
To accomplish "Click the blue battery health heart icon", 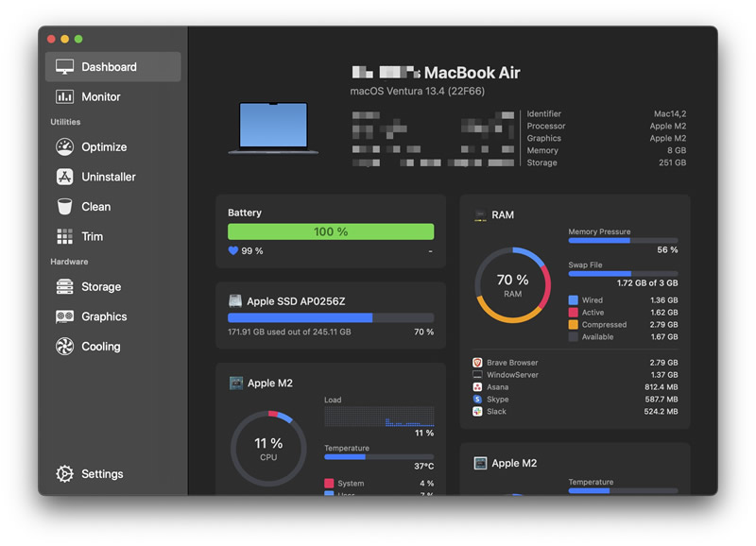I will 232,250.
